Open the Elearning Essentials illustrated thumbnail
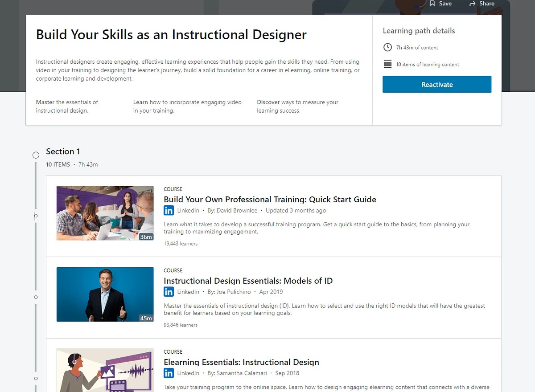 105,370
